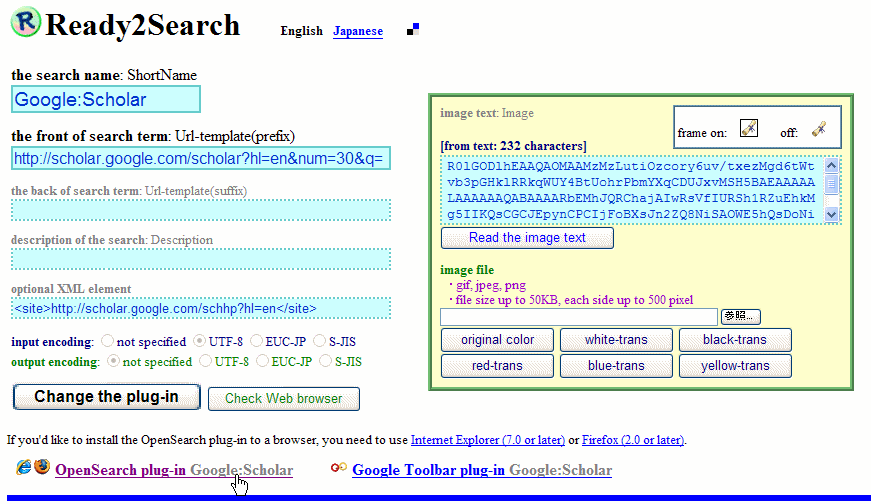Apply black-trans to image
The image size is (871, 504).
point(735,340)
